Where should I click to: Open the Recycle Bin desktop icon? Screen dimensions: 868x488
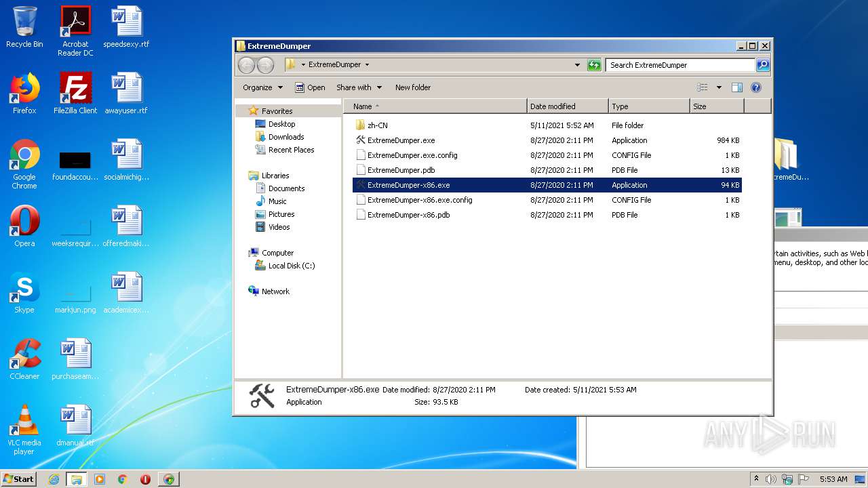(24, 27)
